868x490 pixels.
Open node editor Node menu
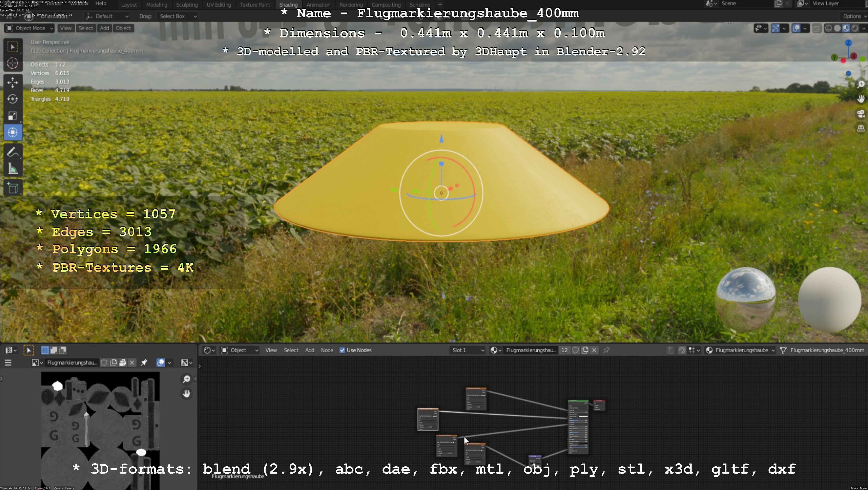click(327, 350)
